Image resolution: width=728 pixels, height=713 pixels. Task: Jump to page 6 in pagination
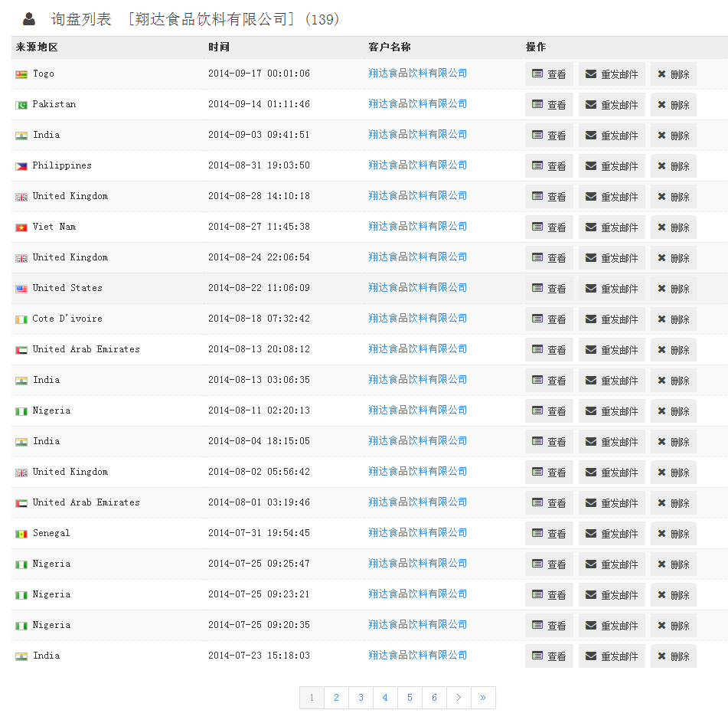(x=434, y=698)
